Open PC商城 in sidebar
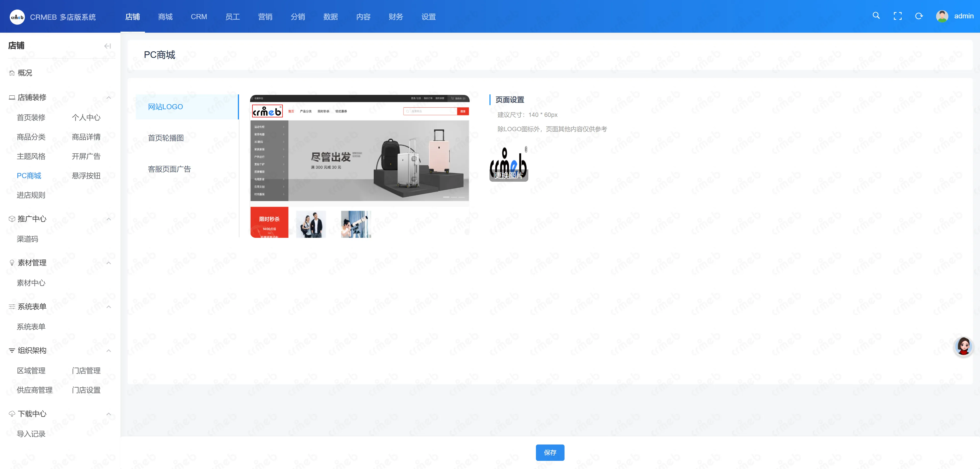Viewport: 980px width, 469px height. 29,176
